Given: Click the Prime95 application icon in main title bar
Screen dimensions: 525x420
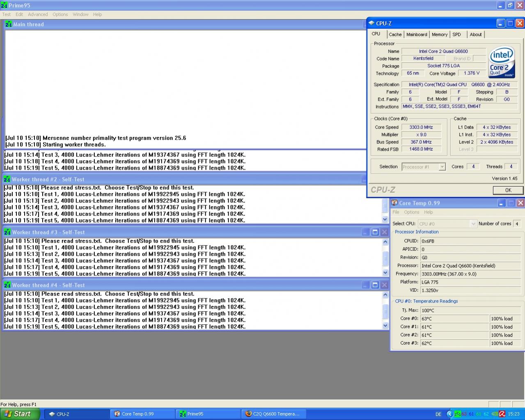Looking at the screenshot, I should (x=4, y=5).
